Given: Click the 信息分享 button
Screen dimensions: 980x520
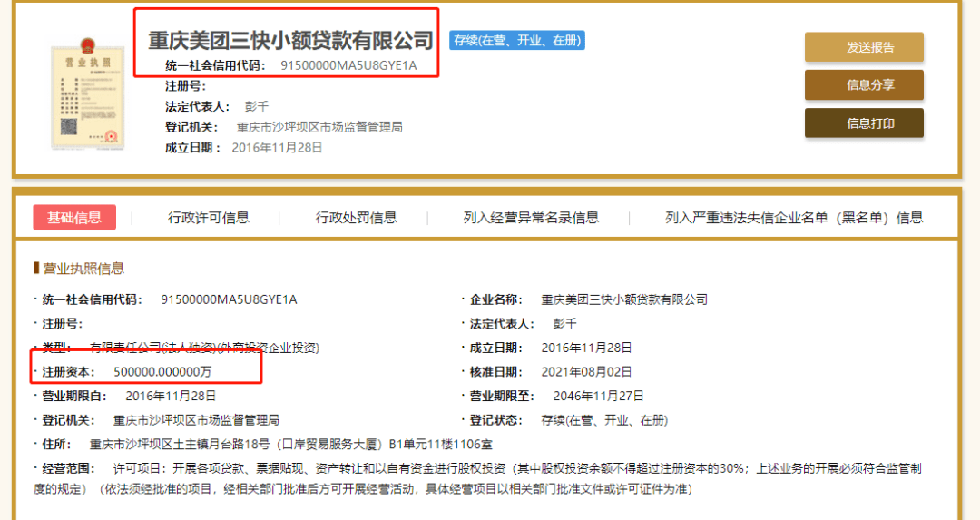Looking at the screenshot, I should pyautogui.click(x=864, y=85).
